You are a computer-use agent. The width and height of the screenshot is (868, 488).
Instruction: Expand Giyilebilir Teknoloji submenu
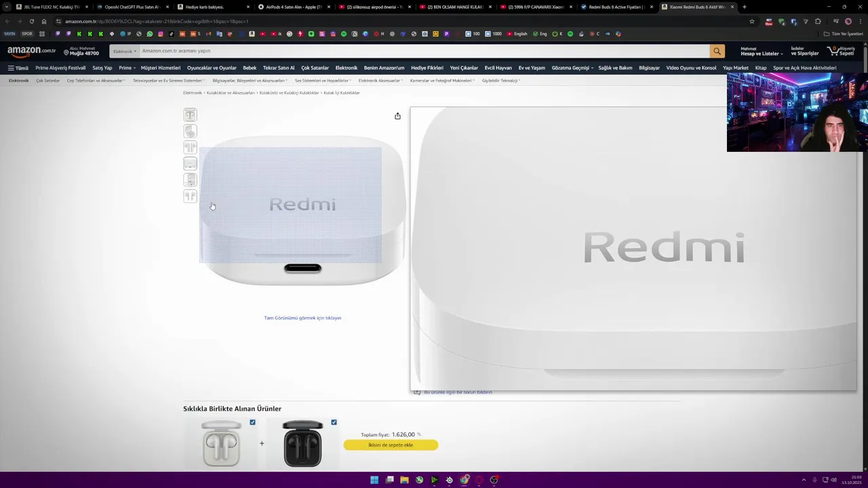[501, 81]
